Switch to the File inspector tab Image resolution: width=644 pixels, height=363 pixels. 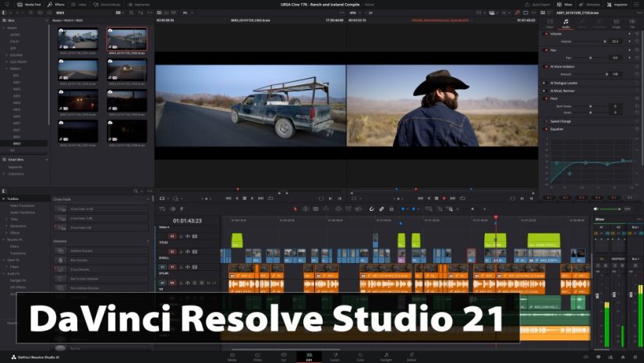click(x=632, y=23)
